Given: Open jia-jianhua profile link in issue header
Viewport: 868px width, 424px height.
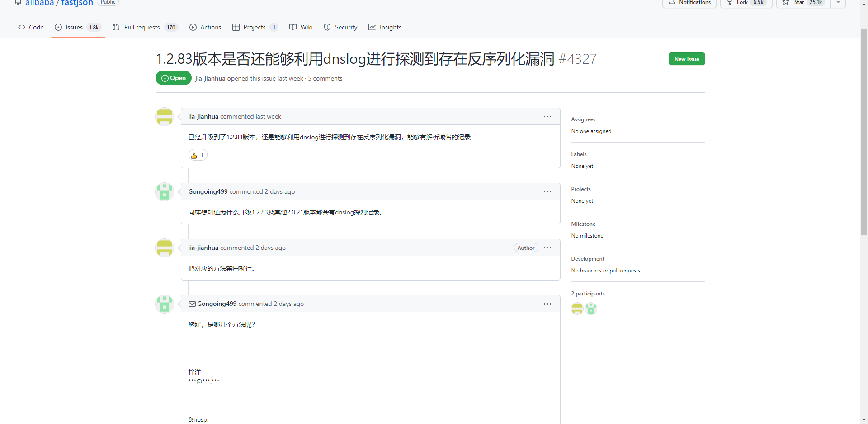Looking at the screenshot, I should click(210, 79).
